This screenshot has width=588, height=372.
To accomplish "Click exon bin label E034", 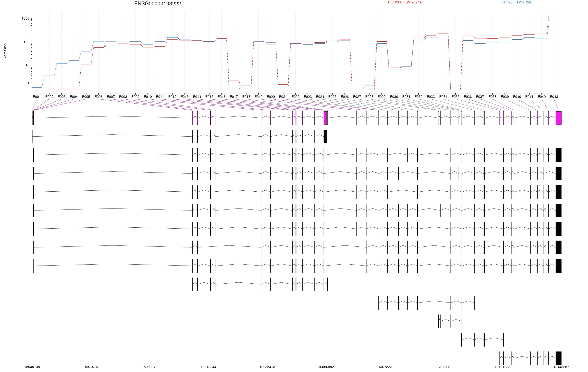I will 443,97.
